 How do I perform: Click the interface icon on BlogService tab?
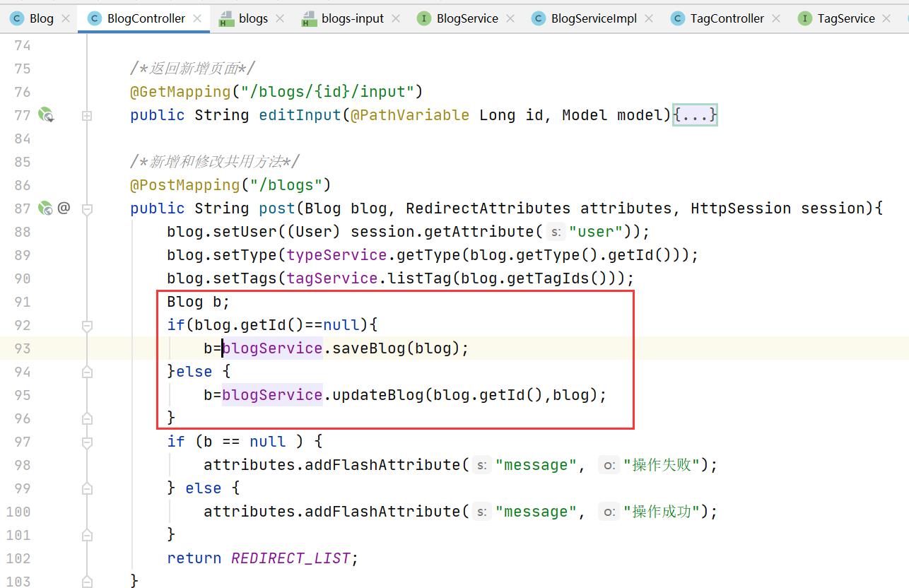[423, 19]
